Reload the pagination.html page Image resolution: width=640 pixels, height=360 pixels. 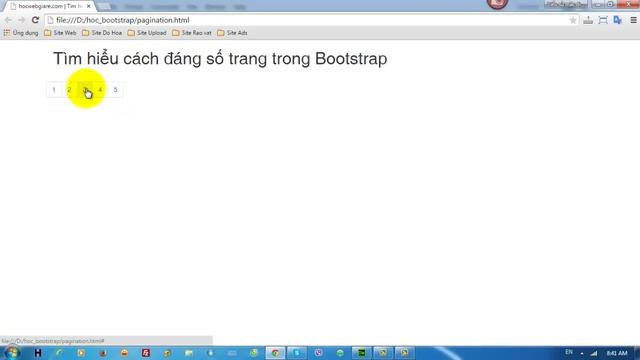coord(36,20)
